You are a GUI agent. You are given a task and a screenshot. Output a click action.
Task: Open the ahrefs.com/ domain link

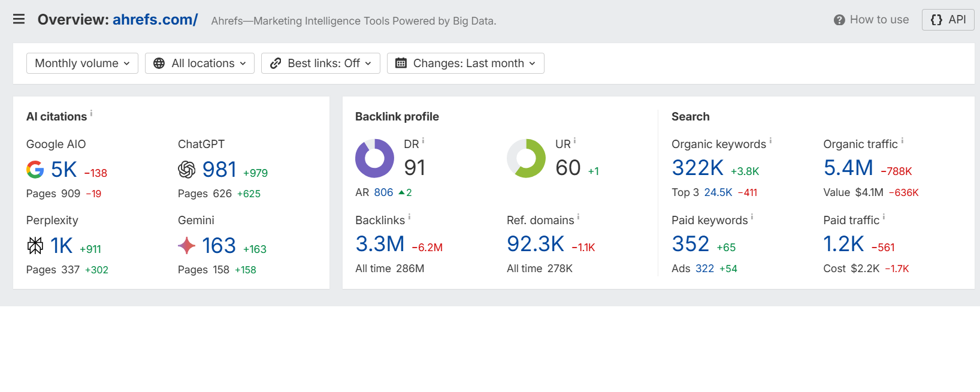[155, 20]
